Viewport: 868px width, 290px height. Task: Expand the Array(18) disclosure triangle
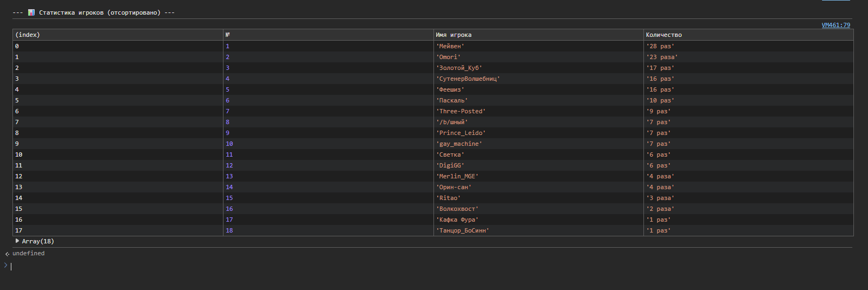17,241
